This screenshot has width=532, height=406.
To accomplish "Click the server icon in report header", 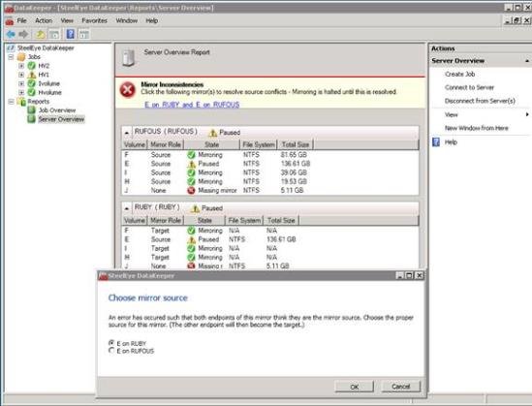I will [129, 58].
